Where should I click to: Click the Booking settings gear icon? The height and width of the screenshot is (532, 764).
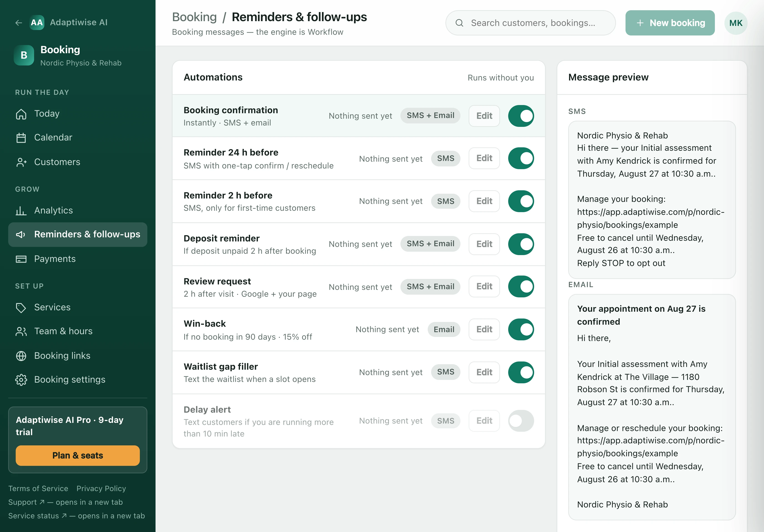tap(21, 380)
